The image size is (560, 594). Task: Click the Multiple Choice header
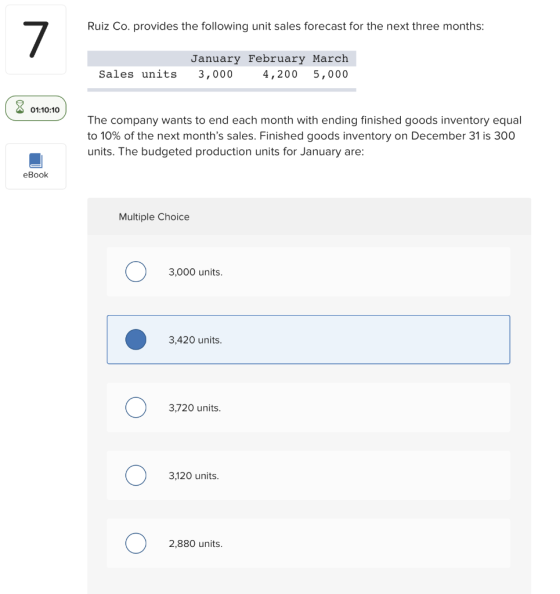pos(154,217)
